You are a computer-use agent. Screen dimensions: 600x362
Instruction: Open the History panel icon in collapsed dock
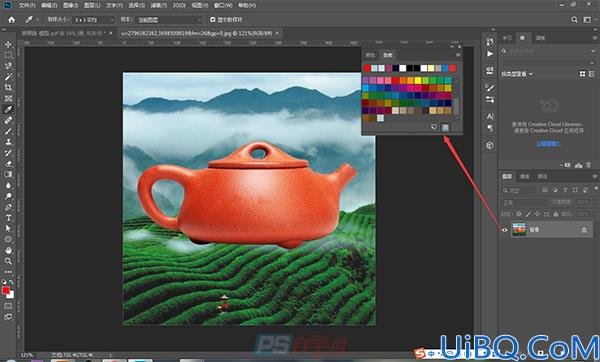(490, 42)
